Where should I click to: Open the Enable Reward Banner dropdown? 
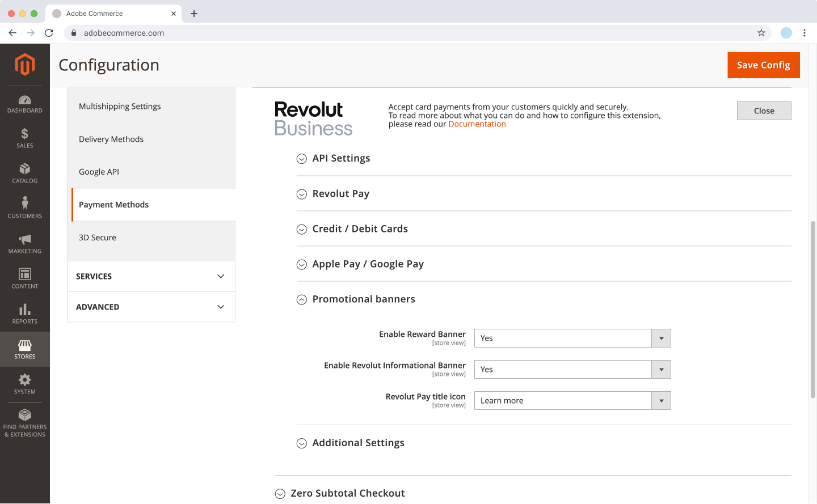(572, 338)
